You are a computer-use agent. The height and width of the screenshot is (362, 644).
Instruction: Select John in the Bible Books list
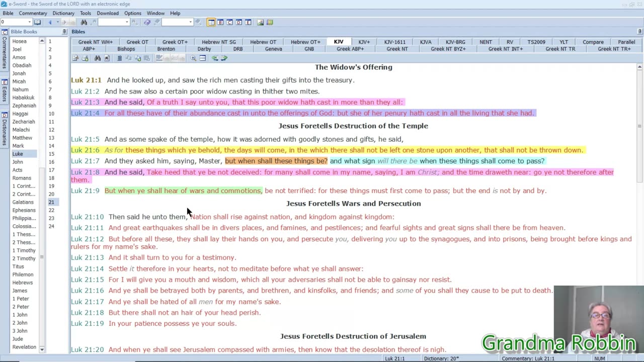(x=18, y=162)
